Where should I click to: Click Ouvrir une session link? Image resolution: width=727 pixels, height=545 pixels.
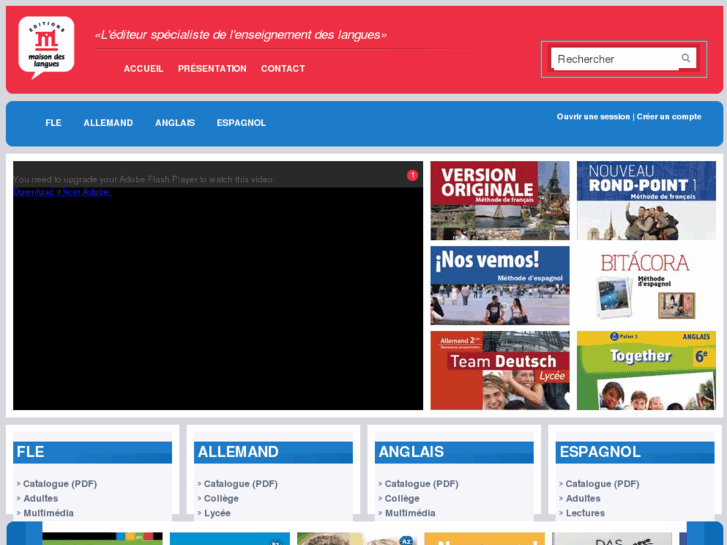[593, 117]
